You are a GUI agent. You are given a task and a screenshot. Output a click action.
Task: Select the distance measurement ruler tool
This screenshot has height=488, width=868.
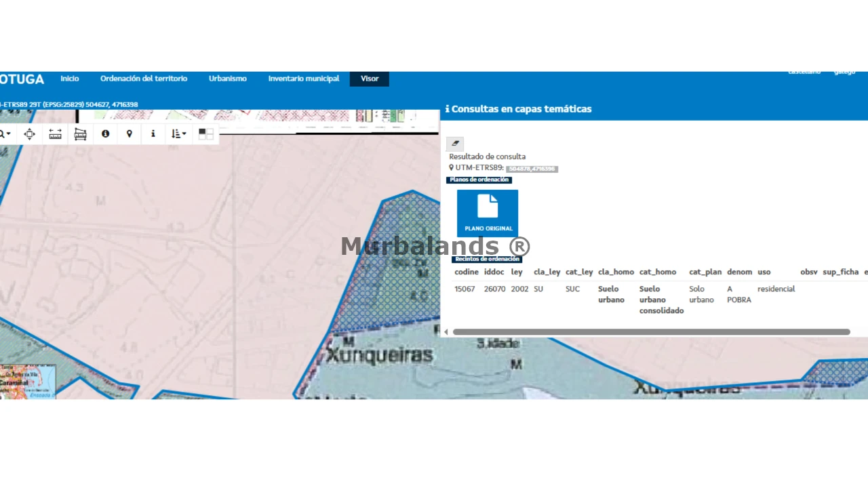(x=55, y=134)
